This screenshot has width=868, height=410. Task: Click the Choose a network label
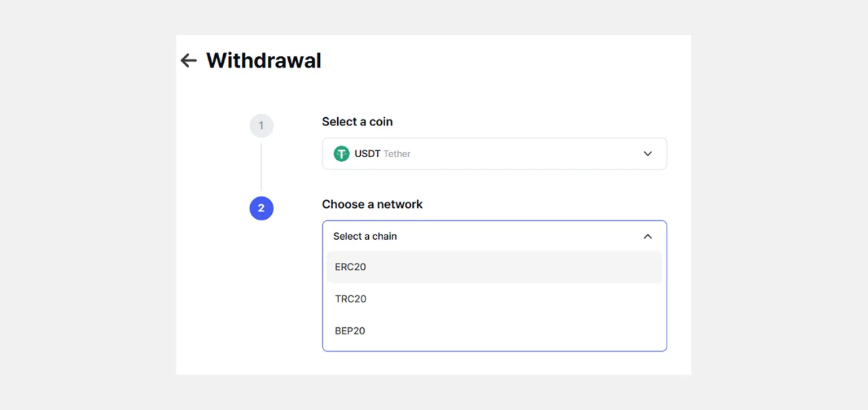point(372,205)
